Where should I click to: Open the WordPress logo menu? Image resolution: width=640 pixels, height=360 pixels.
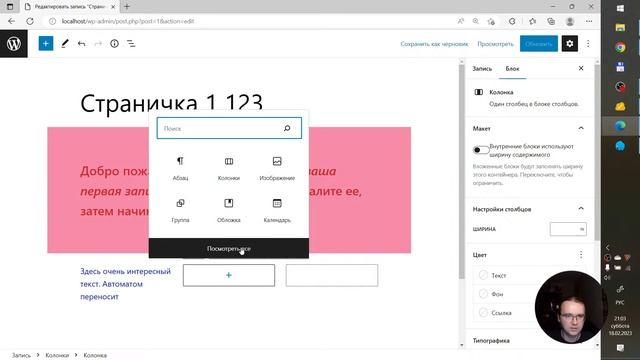[x=14, y=44]
